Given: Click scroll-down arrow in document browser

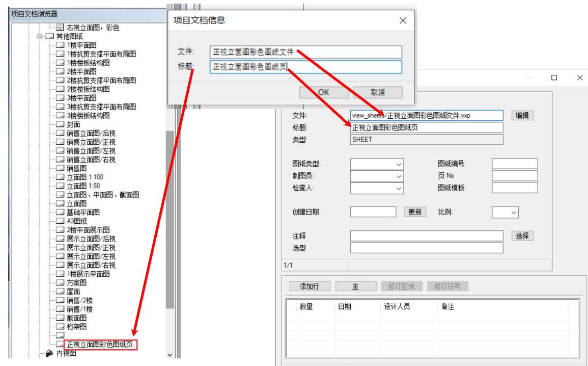Looking at the screenshot, I should pyautogui.click(x=170, y=355).
